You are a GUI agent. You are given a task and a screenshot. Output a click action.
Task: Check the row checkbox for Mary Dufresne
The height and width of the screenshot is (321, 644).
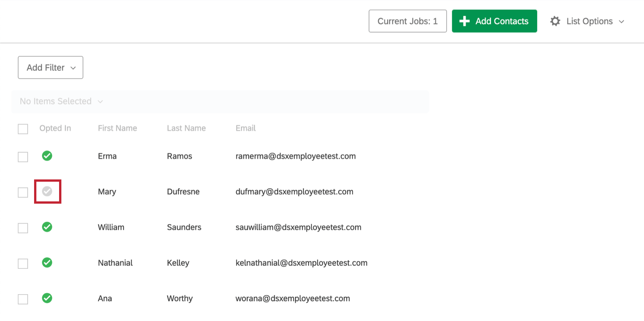pos(23,192)
